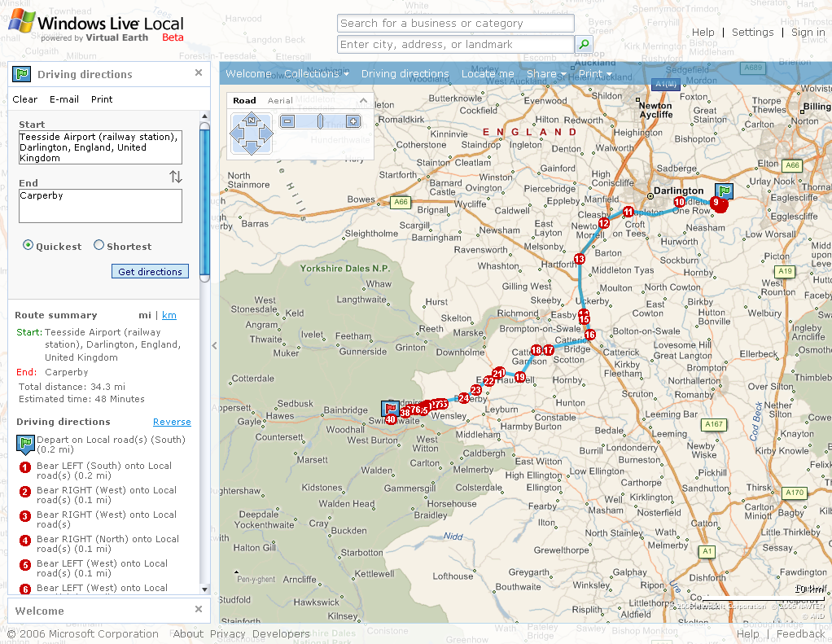Click route step 19 marker on map

(x=520, y=377)
